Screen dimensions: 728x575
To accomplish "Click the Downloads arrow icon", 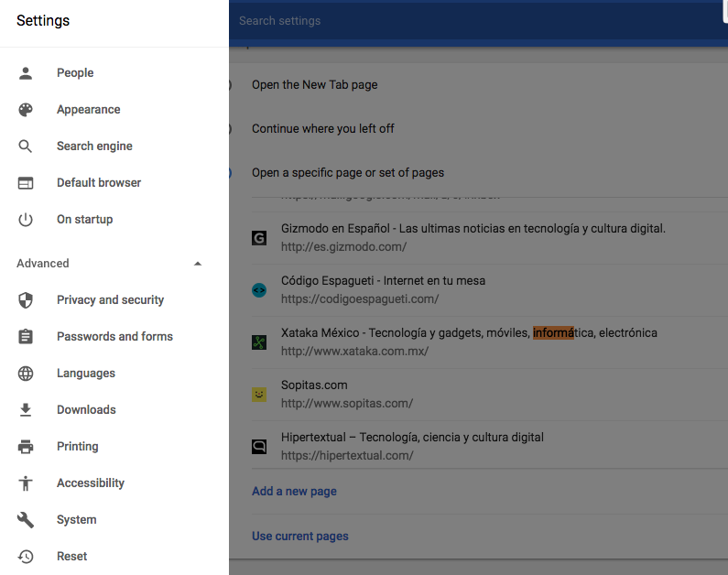I will tap(26, 410).
